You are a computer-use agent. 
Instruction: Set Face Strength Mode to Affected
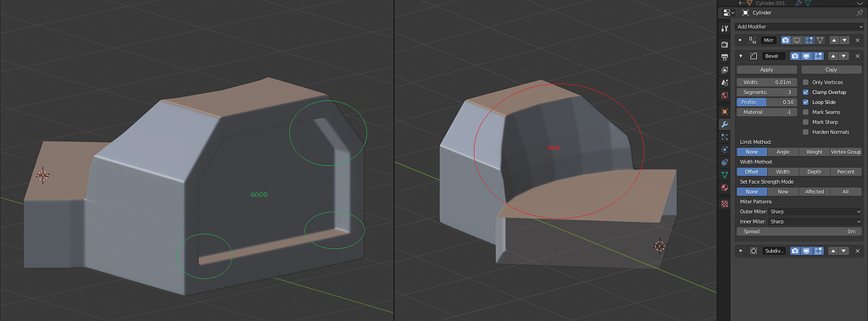point(815,191)
